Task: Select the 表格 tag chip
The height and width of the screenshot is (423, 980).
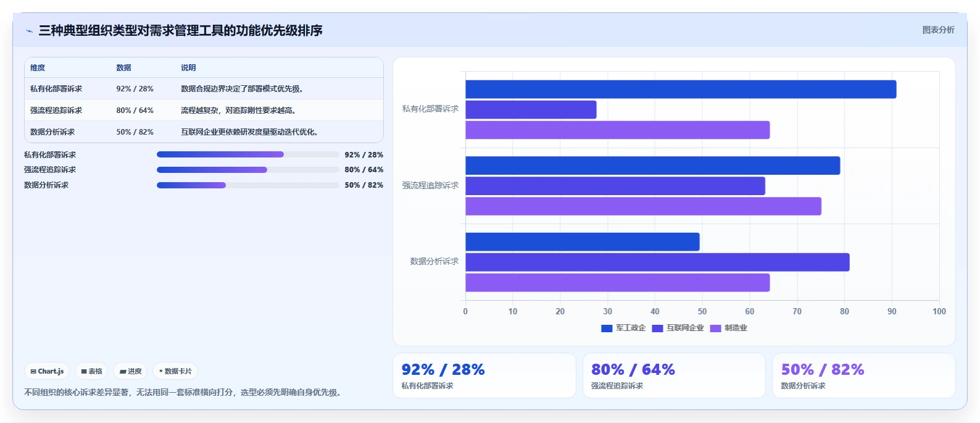Action: [x=91, y=371]
